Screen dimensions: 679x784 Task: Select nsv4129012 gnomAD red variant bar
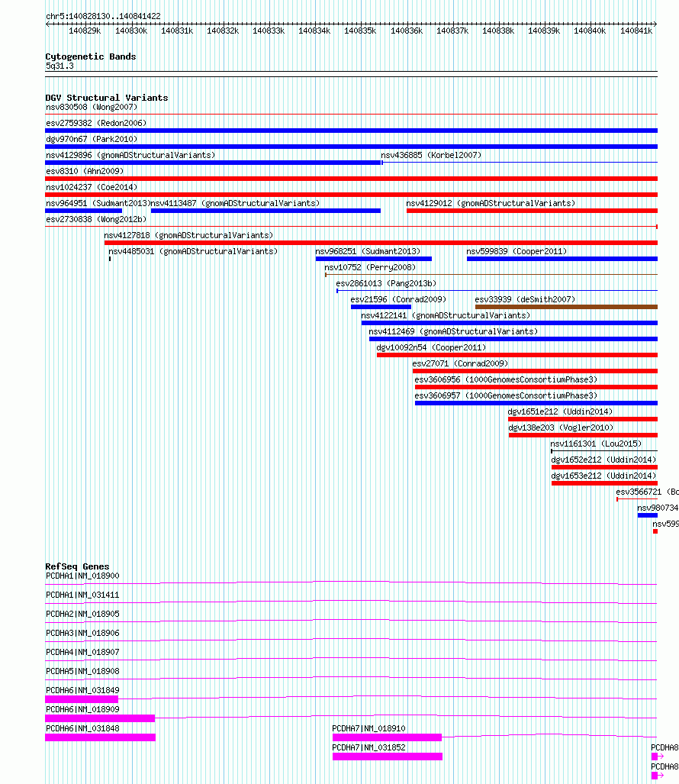click(x=532, y=211)
